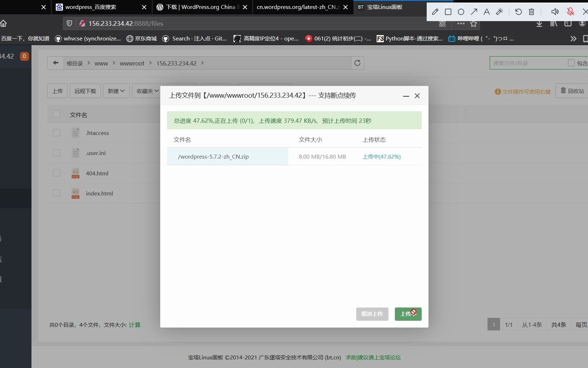Open the whvcse GitHub bookmark
588x368 pixels.
(88, 39)
